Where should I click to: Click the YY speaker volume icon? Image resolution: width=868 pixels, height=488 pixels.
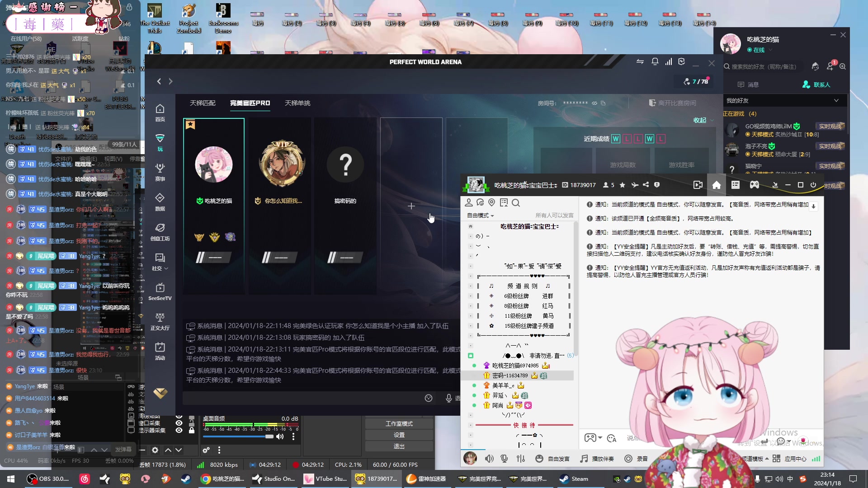(489, 459)
